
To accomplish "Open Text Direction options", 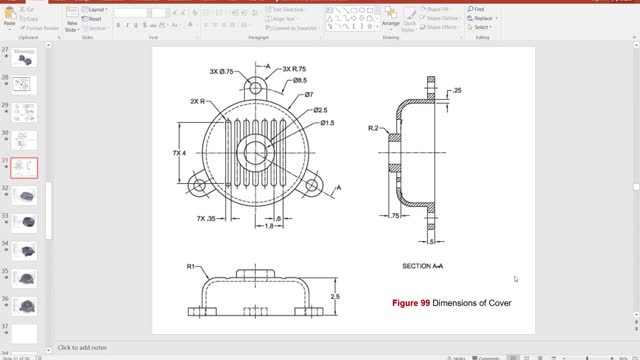I will 284,9.
